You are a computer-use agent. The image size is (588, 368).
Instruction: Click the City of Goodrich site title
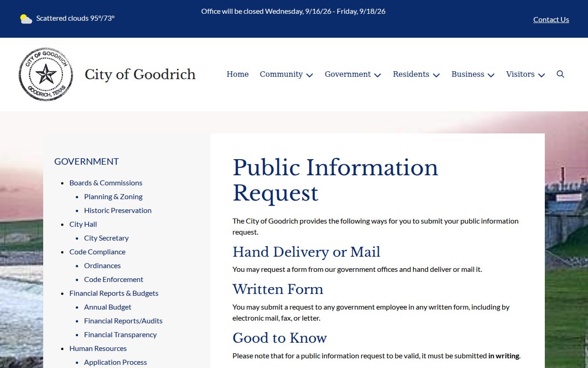coord(140,74)
